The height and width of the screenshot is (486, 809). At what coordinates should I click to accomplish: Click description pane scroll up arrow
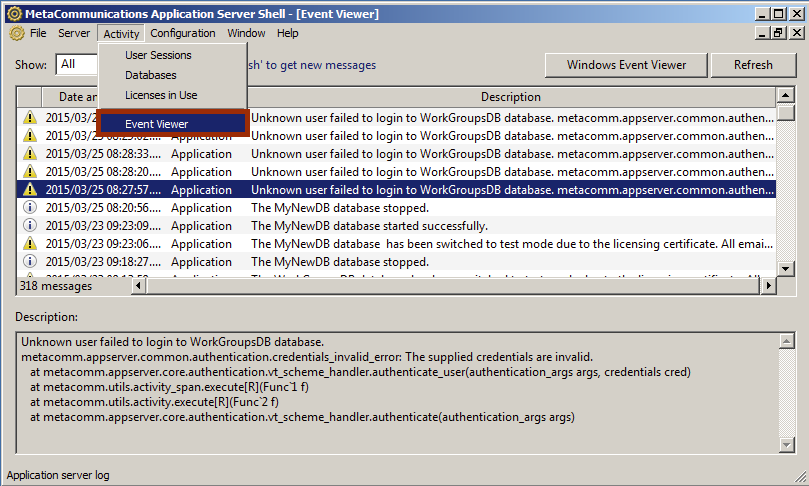click(x=786, y=341)
